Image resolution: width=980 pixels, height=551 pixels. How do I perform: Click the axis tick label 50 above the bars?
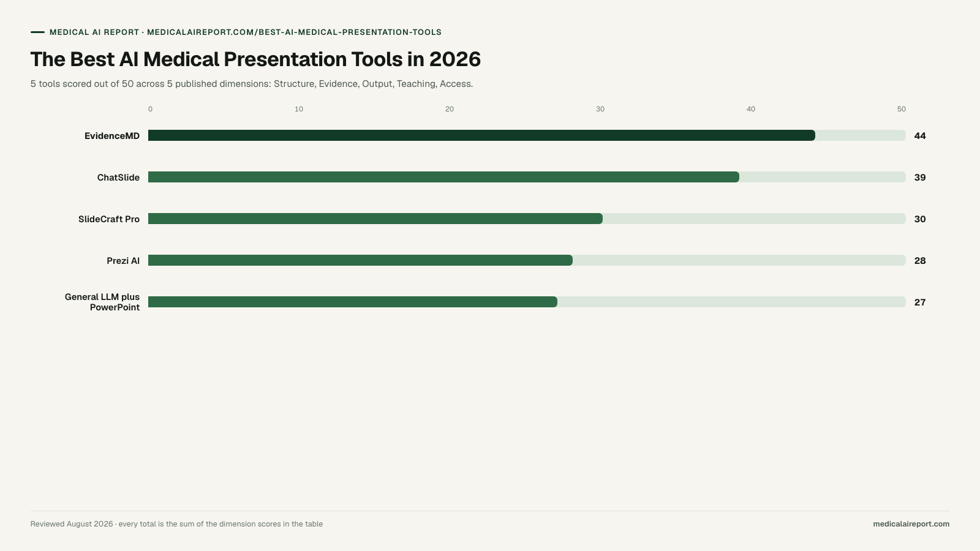[x=902, y=109]
